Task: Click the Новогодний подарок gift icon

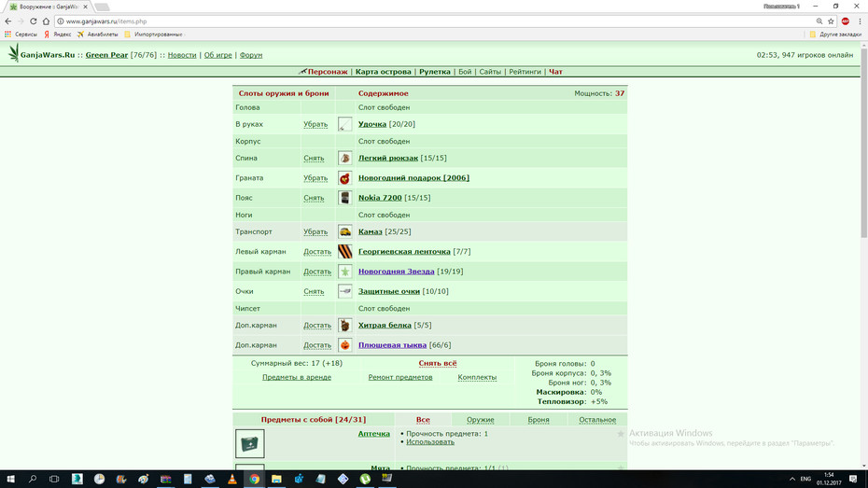Action: (345, 178)
